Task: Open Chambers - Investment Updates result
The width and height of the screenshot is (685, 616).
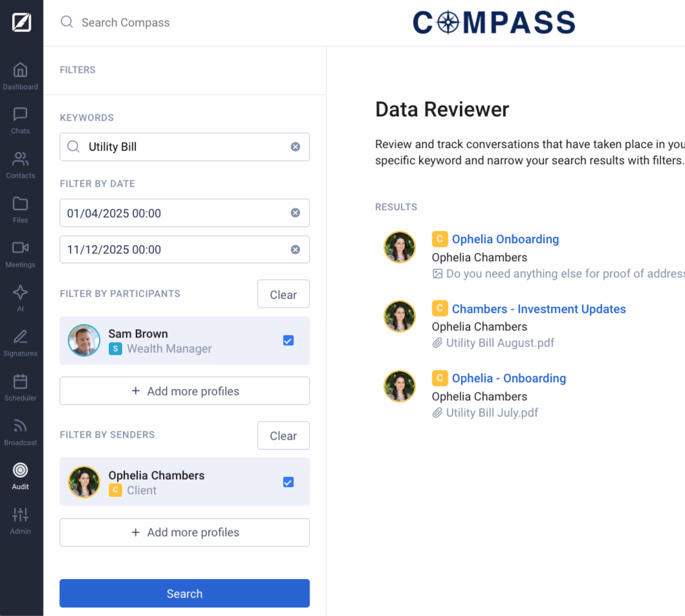Action: pyautogui.click(x=539, y=309)
